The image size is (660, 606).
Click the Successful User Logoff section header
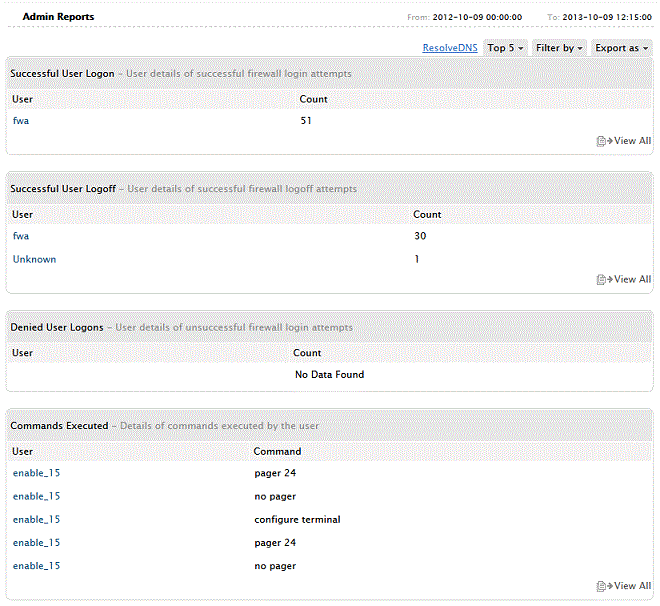tap(62, 188)
